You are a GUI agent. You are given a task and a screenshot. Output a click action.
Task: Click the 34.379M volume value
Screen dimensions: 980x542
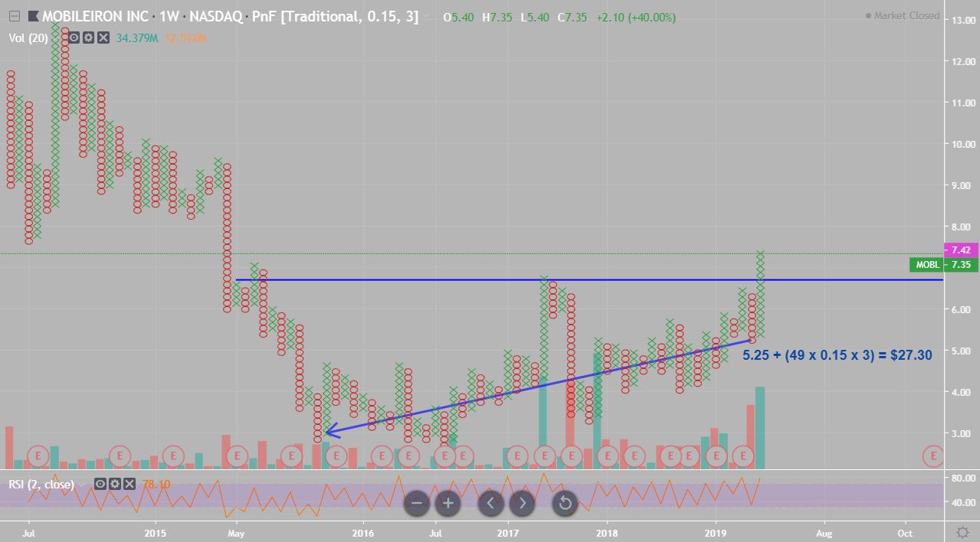point(136,38)
